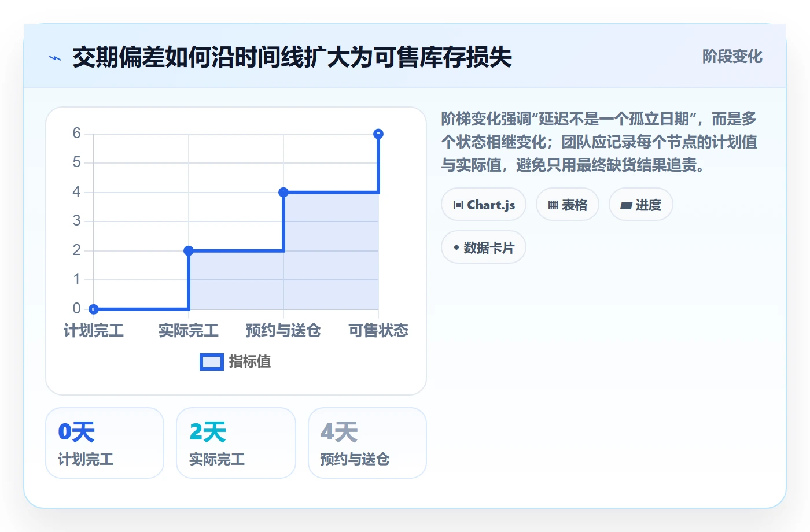Screen dimensions: 810x532
Task: Click the 数据卡片 diamond icon
Action: click(x=456, y=247)
